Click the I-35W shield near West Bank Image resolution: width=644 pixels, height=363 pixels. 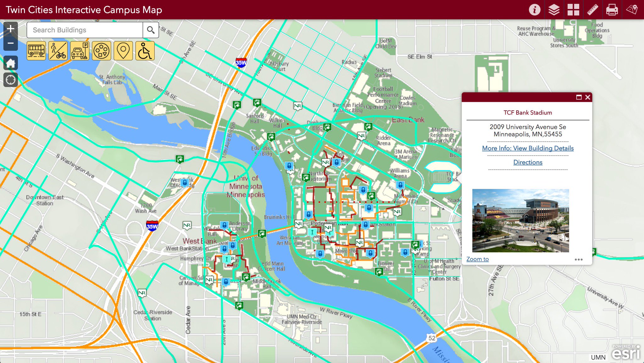coord(152,226)
